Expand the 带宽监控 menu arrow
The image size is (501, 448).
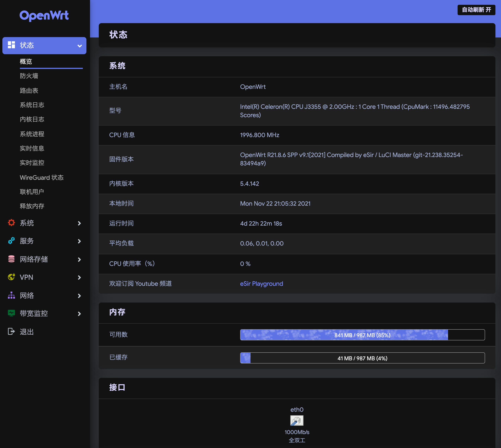tap(79, 314)
